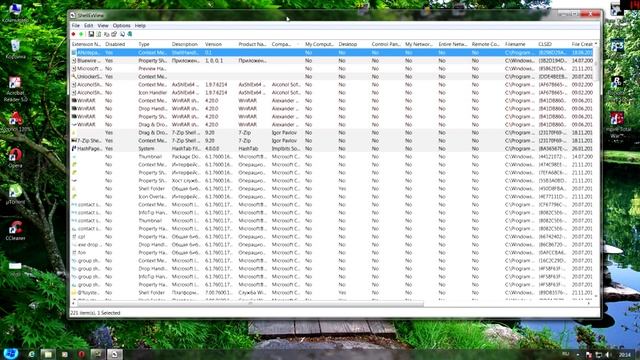This screenshot has height=360, width=640.
Task: Select the exe drop Drop Handler row
Action: [x=332, y=244]
